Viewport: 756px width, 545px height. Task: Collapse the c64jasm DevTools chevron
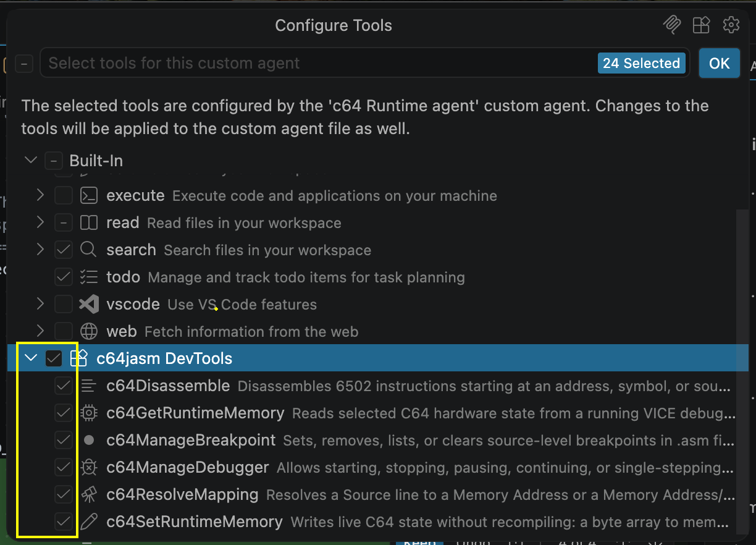31,358
